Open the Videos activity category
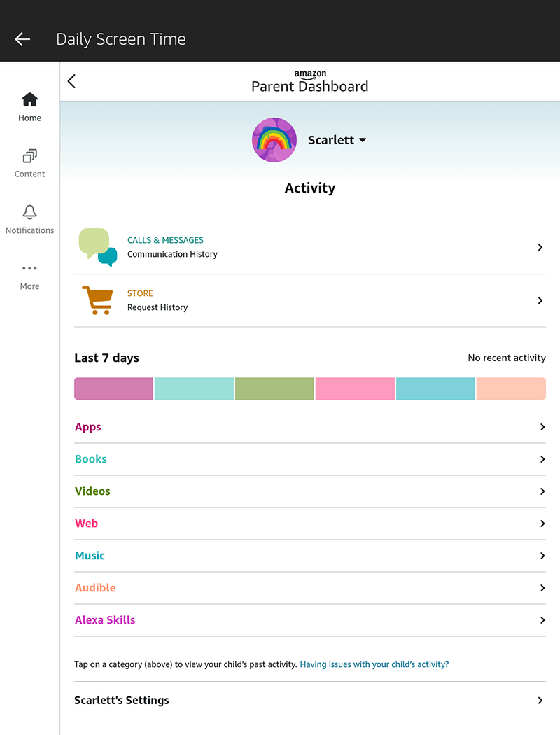Screen dimensions: 560x735 [92, 491]
